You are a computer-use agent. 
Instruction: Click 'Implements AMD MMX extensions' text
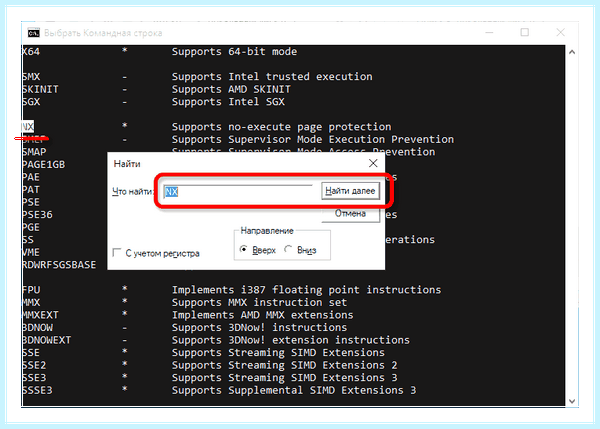(x=262, y=315)
